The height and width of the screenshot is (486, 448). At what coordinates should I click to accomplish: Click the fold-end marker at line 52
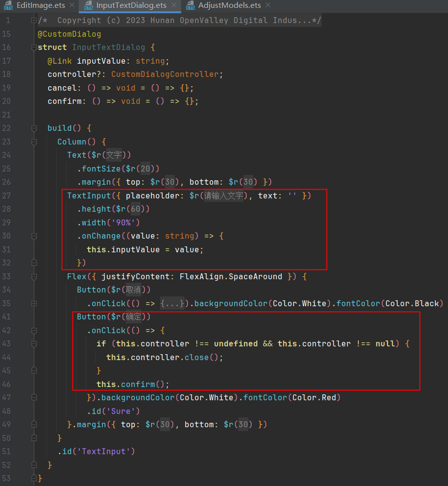(x=34, y=464)
